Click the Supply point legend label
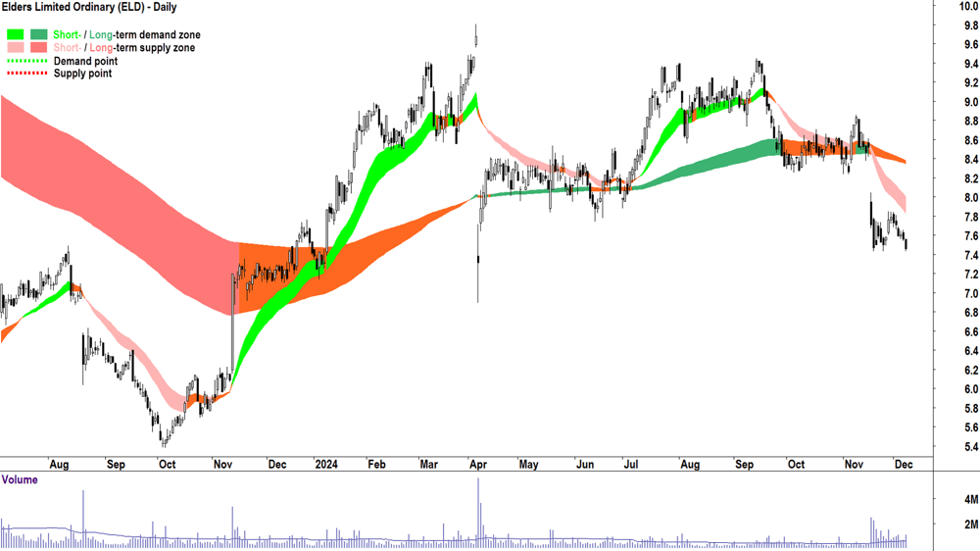 [82, 74]
